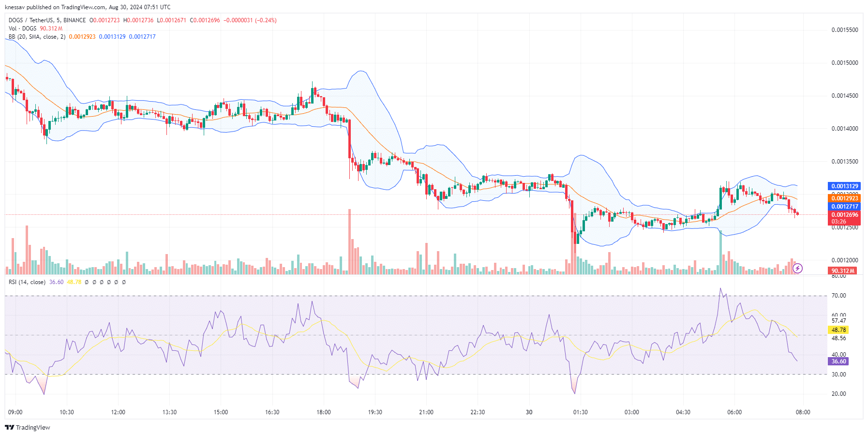Click the 0.0013500 price axis label

click(x=845, y=162)
